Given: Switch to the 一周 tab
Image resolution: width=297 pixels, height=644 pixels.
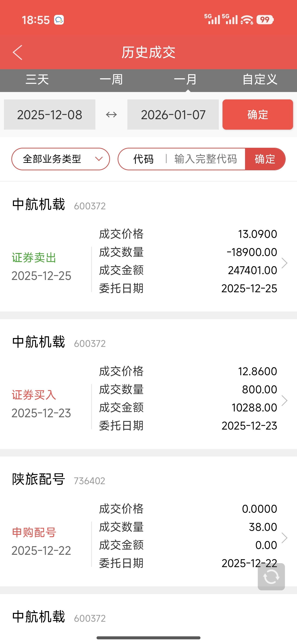Looking at the screenshot, I should (x=111, y=80).
